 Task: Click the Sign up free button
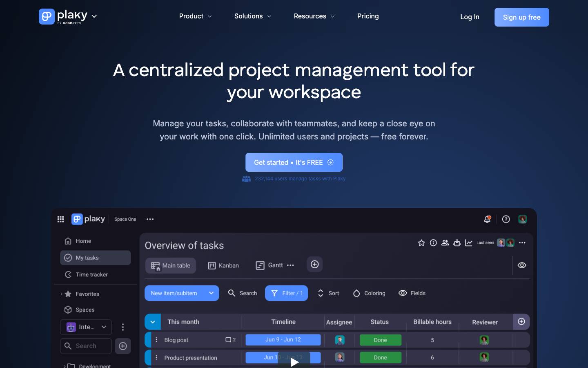[x=522, y=17]
